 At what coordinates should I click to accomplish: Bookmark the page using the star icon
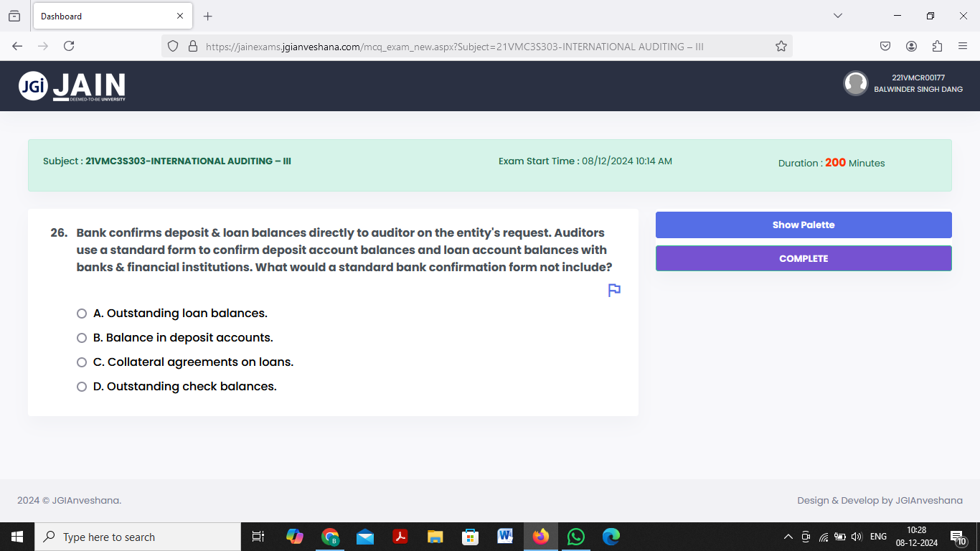[x=781, y=45]
